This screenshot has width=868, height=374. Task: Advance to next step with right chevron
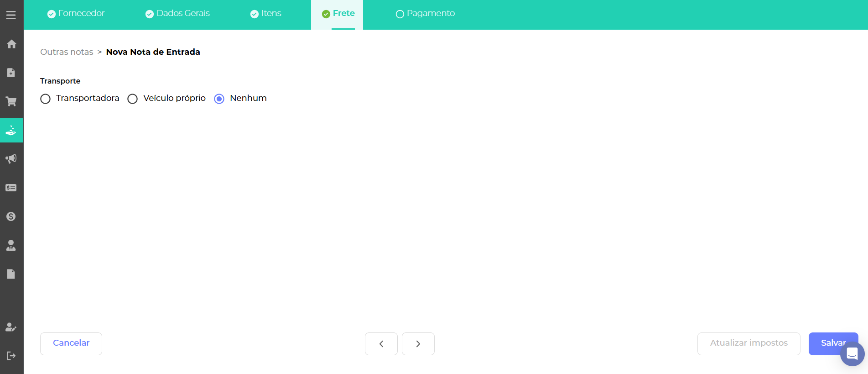click(x=418, y=344)
